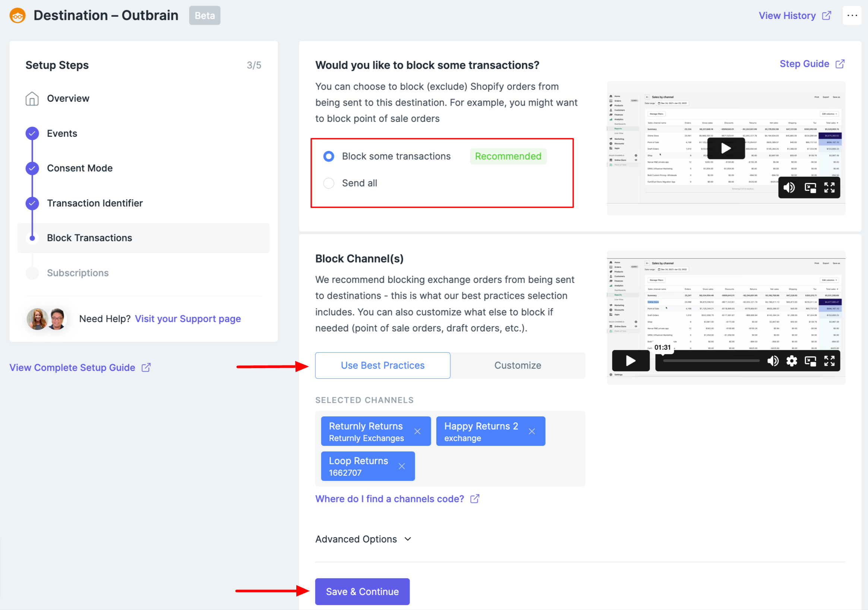Select Block some transactions radio button
This screenshot has width=868, height=610.
pyautogui.click(x=328, y=156)
